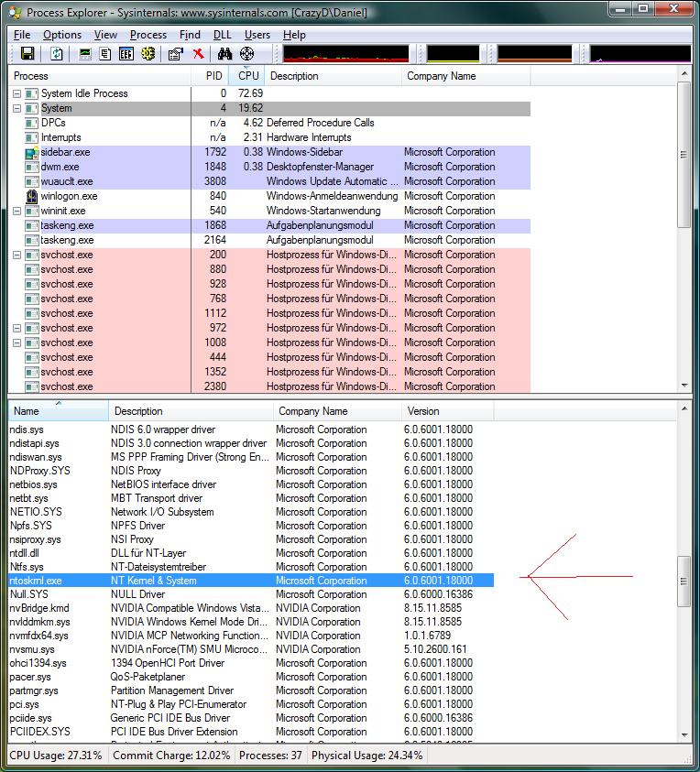Click the upper pane scrollbar thumb
Viewport: 700px width, 772px height.
[684, 155]
